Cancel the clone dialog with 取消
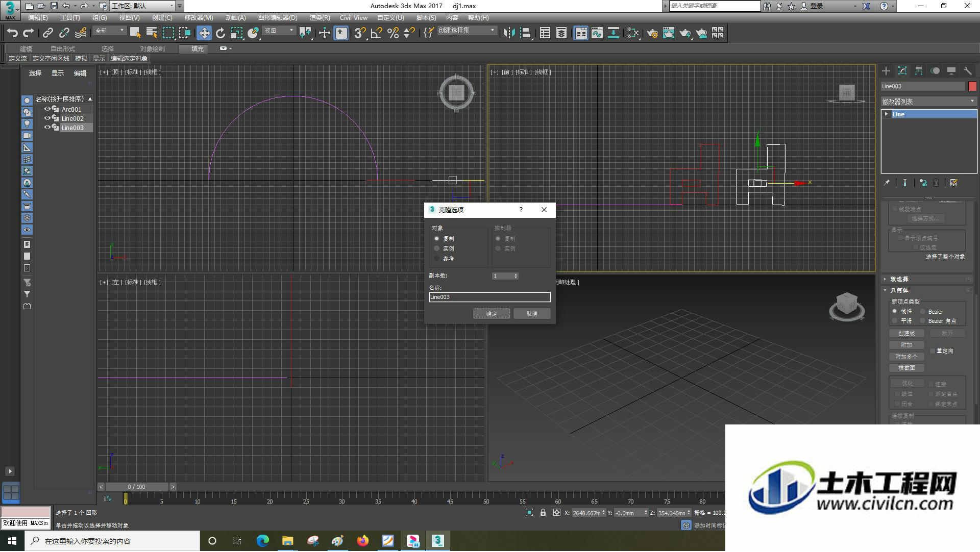The image size is (980, 552). pyautogui.click(x=532, y=314)
